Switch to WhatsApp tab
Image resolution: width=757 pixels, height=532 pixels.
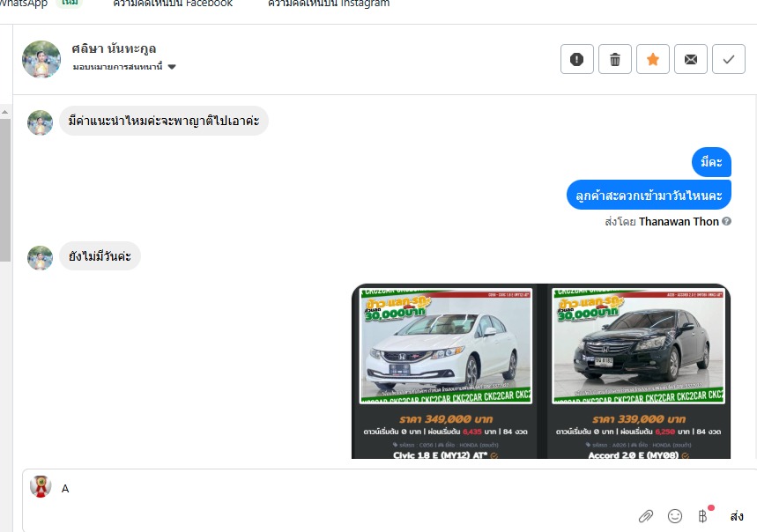coord(23,4)
